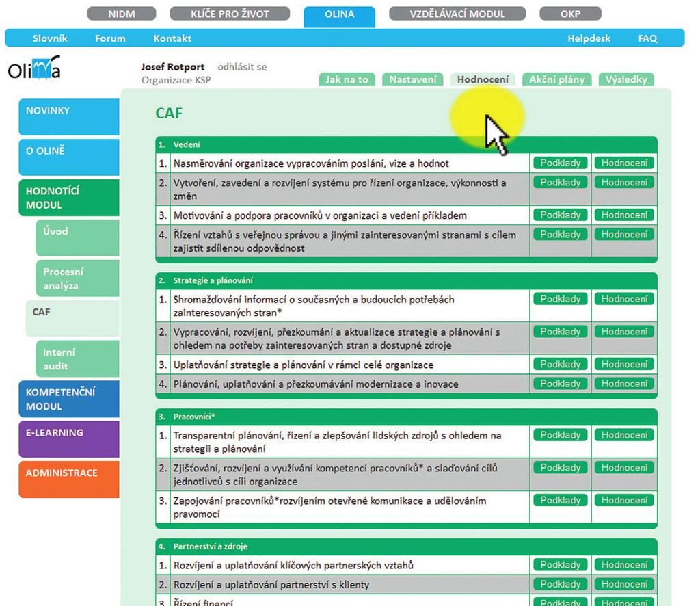Click the Olina logo
The height and width of the screenshot is (606, 700).
(x=34, y=68)
